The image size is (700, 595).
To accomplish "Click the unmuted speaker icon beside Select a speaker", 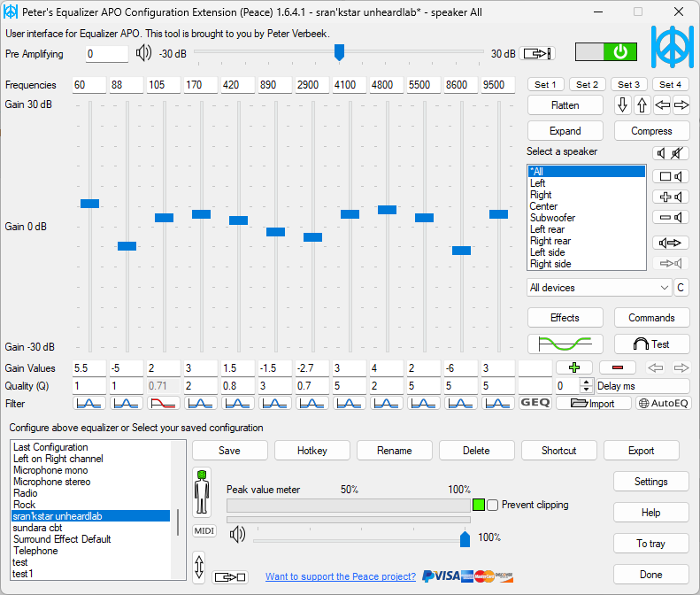I will [661, 153].
